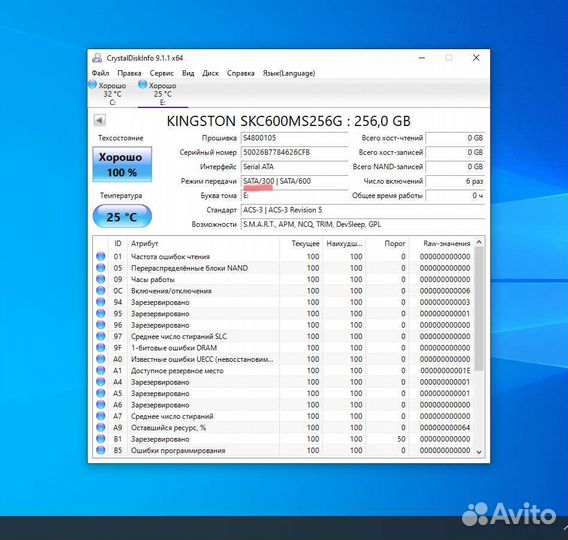
Task: Click status icon for attribute A5 row
Action: point(101,393)
